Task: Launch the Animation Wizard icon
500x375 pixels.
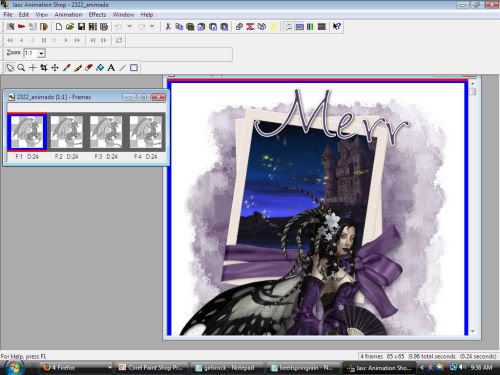Action: (x=10, y=27)
